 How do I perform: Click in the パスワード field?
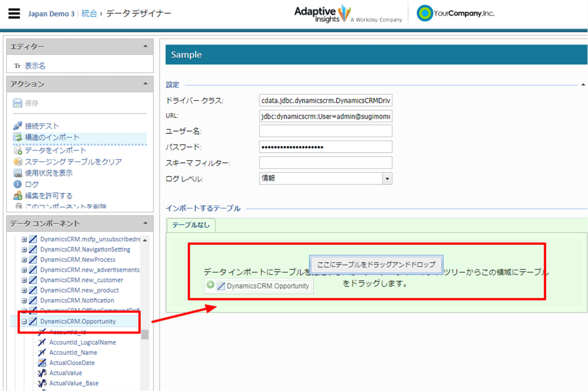326,147
